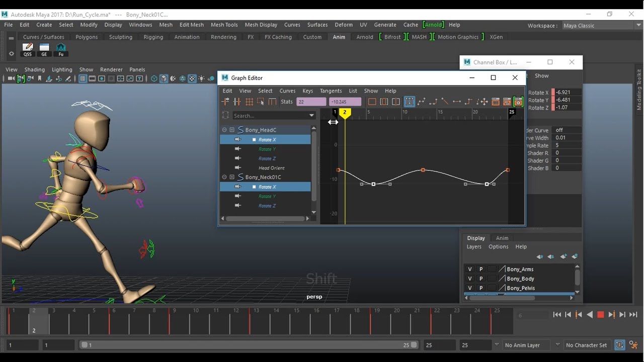Apply Linear tangents icon
644x362 pixels.
click(445, 102)
